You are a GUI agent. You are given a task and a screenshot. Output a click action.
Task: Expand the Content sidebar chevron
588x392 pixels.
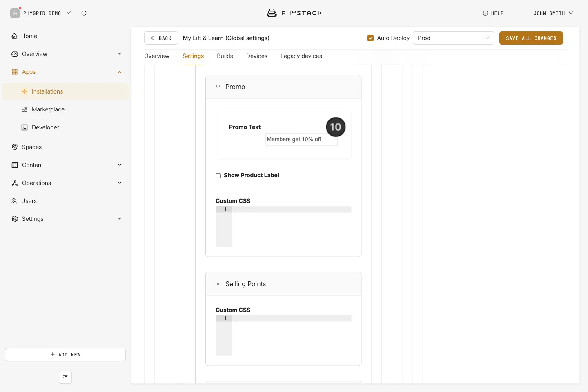[x=120, y=165]
